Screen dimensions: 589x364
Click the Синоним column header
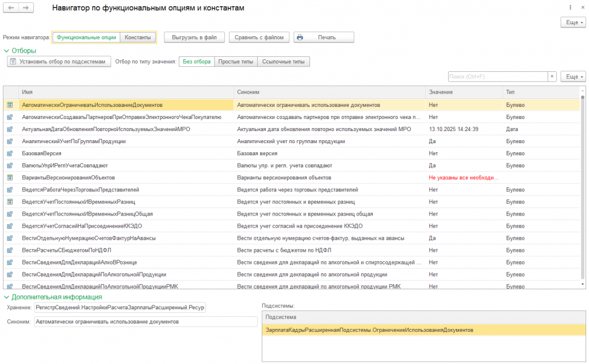point(248,92)
